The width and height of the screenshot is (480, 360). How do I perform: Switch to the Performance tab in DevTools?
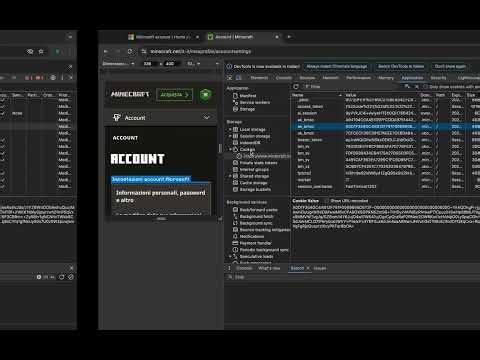[x=358, y=78]
